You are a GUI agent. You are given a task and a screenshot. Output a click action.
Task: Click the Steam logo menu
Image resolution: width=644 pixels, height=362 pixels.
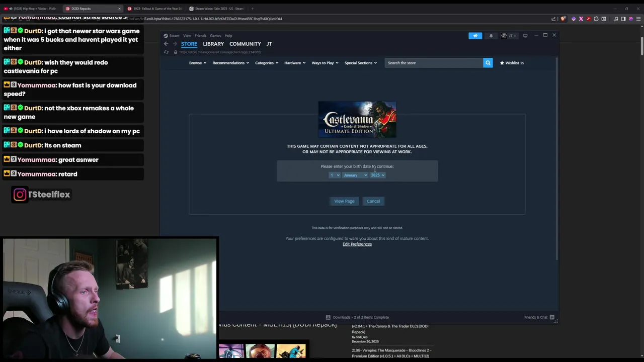[171, 36]
